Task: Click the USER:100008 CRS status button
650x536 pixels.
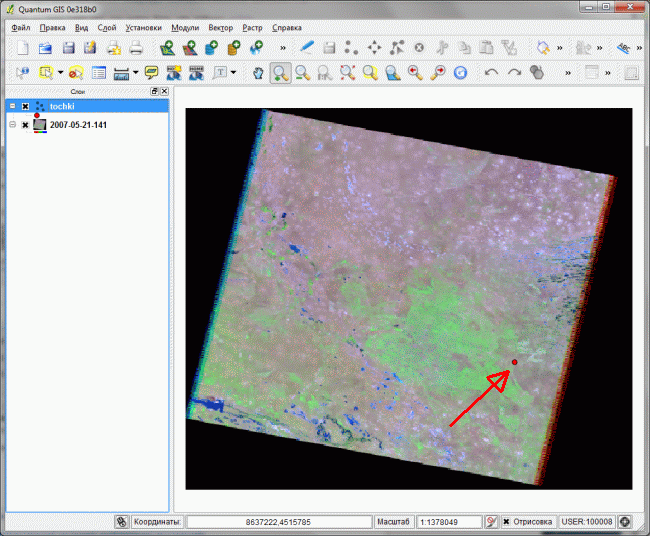Action: (x=587, y=521)
